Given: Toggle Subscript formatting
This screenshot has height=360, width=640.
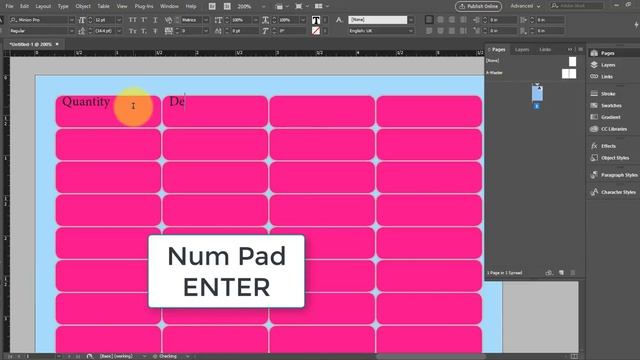Looking at the screenshot, I should [x=144, y=31].
